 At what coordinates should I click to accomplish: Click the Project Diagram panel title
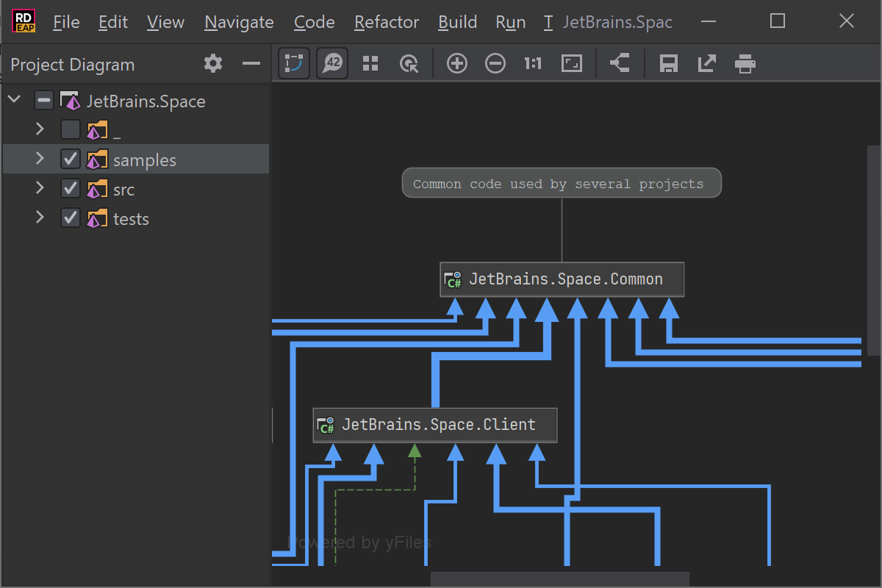(73, 65)
